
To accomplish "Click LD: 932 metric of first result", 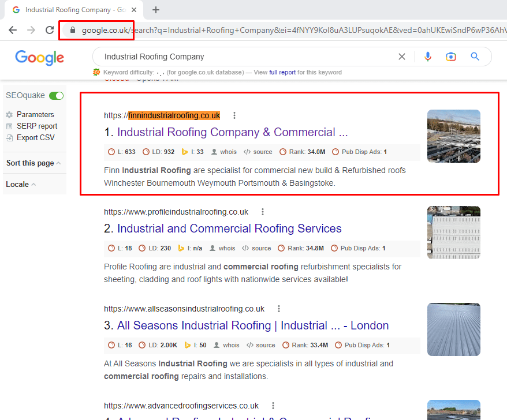I will tap(159, 152).
